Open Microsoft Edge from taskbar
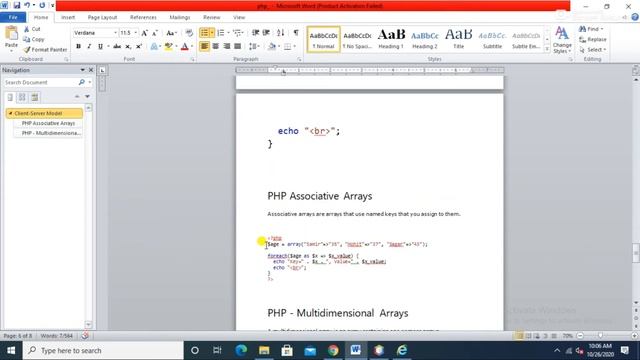Image resolution: width=640 pixels, height=360 pixels. coord(241,350)
